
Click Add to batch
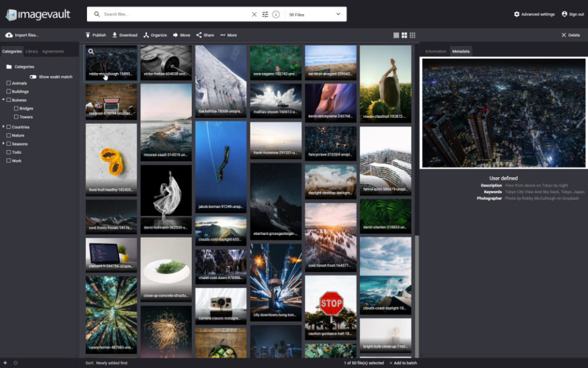[x=403, y=362]
